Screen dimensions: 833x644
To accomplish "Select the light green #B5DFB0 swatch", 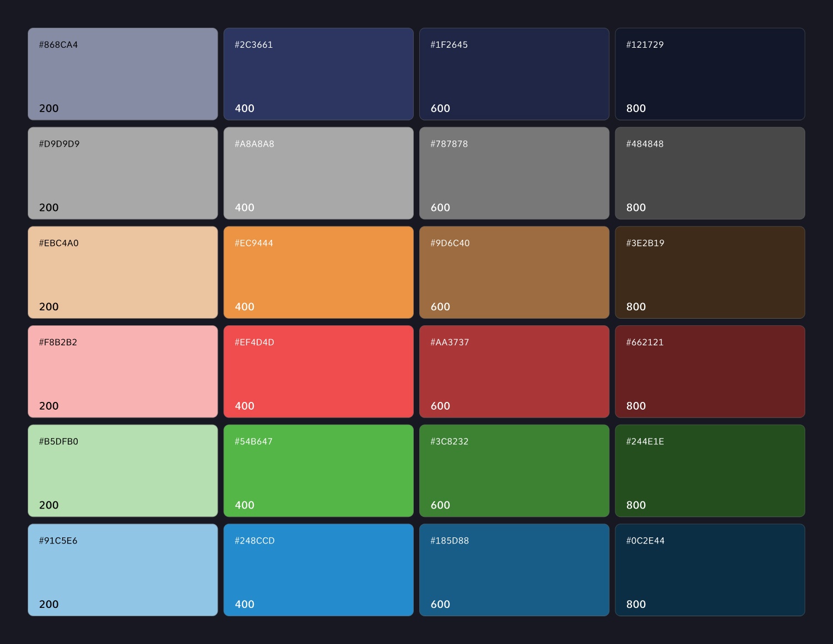I will tap(123, 471).
